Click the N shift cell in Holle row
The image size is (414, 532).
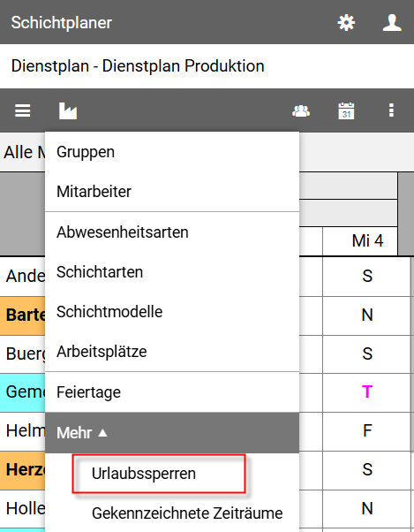(x=367, y=509)
